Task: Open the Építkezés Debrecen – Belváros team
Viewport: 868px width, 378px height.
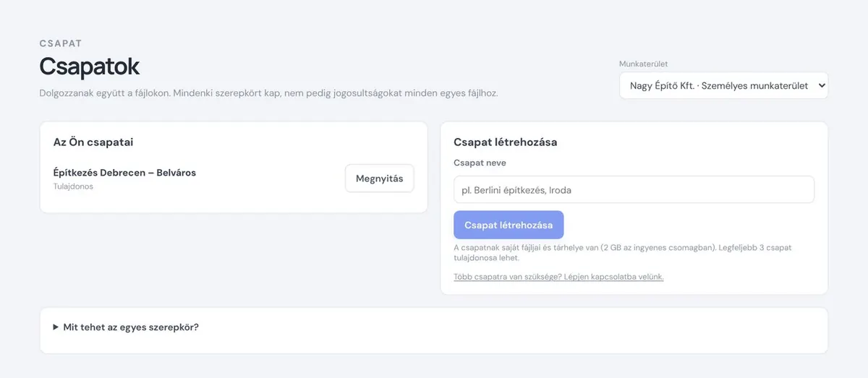Action: [x=379, y=179]
